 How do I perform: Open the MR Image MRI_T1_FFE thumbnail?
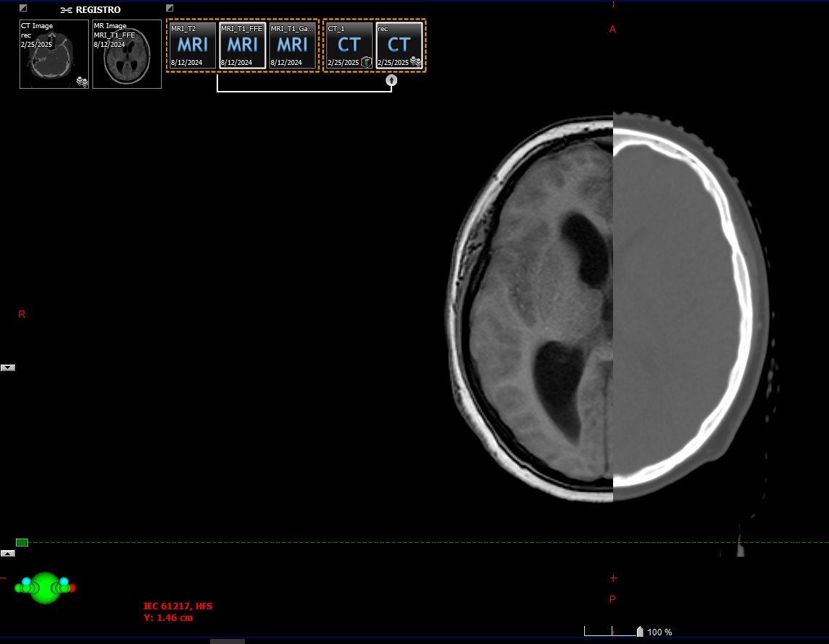[x=126, y=54]
